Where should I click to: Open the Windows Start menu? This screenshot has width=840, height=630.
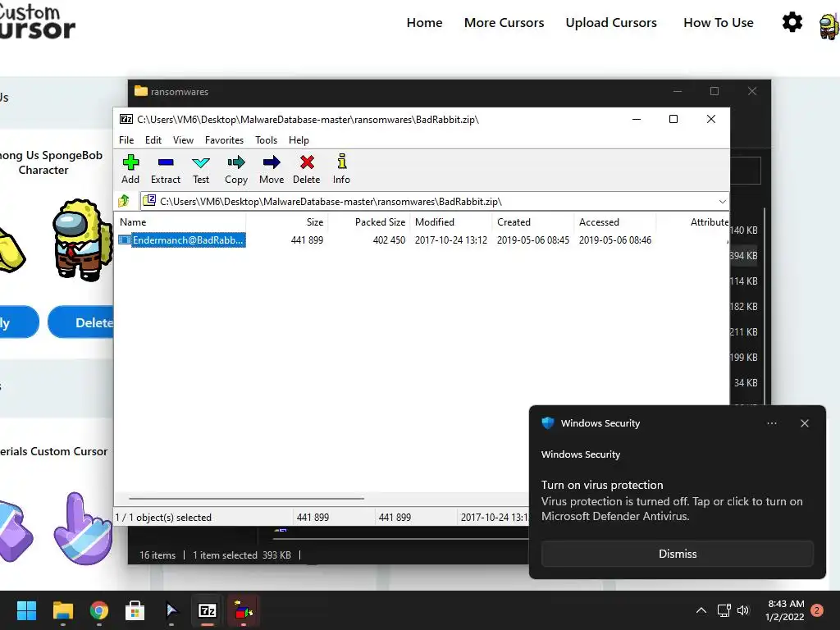(26, 610)
